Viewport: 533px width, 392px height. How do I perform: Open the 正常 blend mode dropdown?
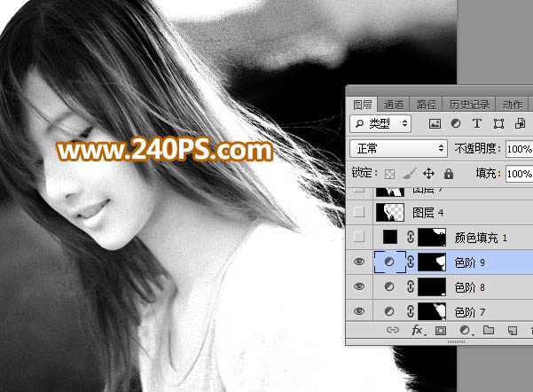pyautogui.click(x=398, y=149)
